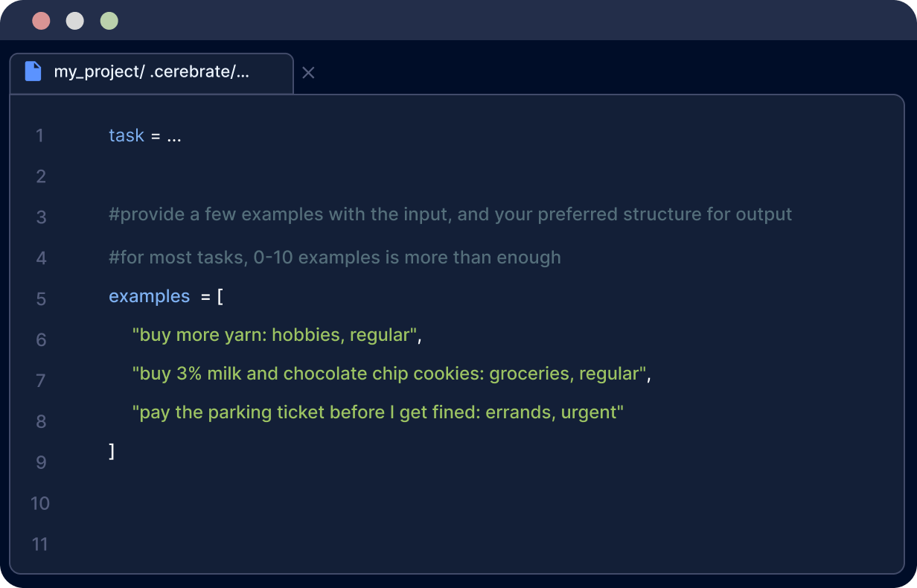The image size is (917, 588).
Task: Click the "pay the parking ticket" string
Action: pos(377,412)
